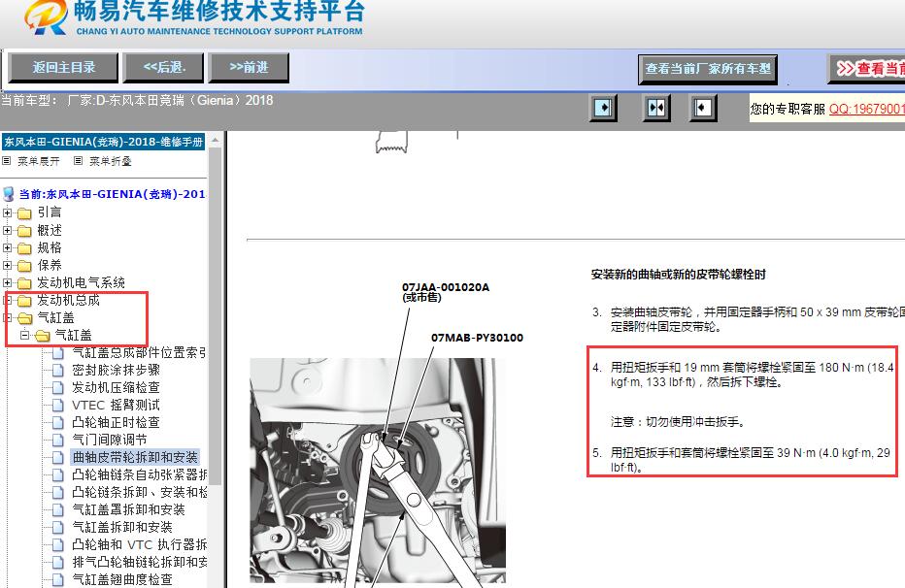The image size is (905, 588).
Task: Click the 返回主目录 button
Action: [63, 68]
